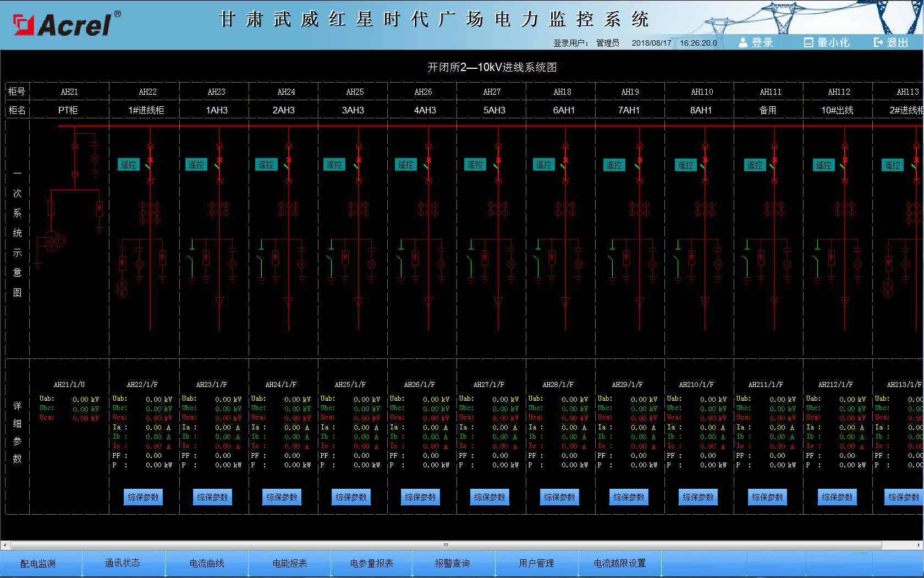Screen dimensions: 924x578
Task: Open 综保参数 for AH29/1/F
Action: click(629, 497)
